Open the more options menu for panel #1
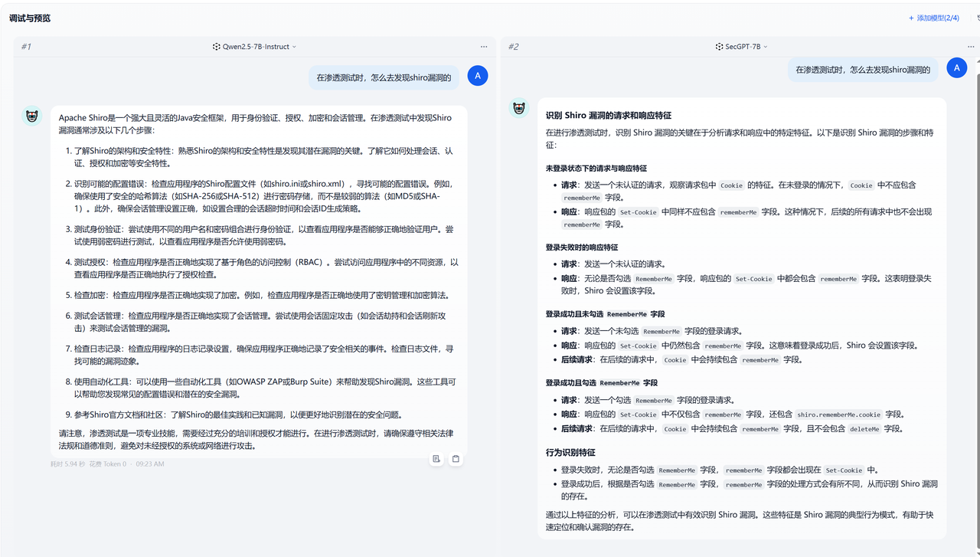The image size is (980, 557). point(484,47)
